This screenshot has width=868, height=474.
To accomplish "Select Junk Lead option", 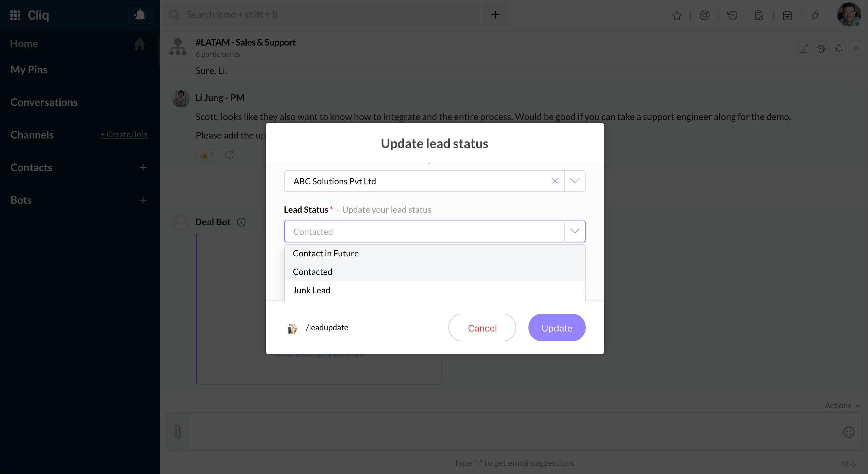I will tap(435, 290).
